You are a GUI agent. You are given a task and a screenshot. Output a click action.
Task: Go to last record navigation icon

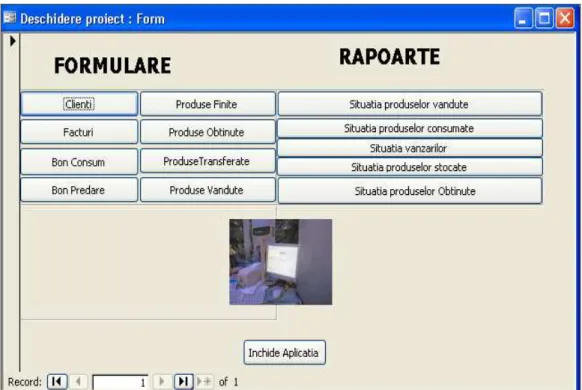pos(183,381)
